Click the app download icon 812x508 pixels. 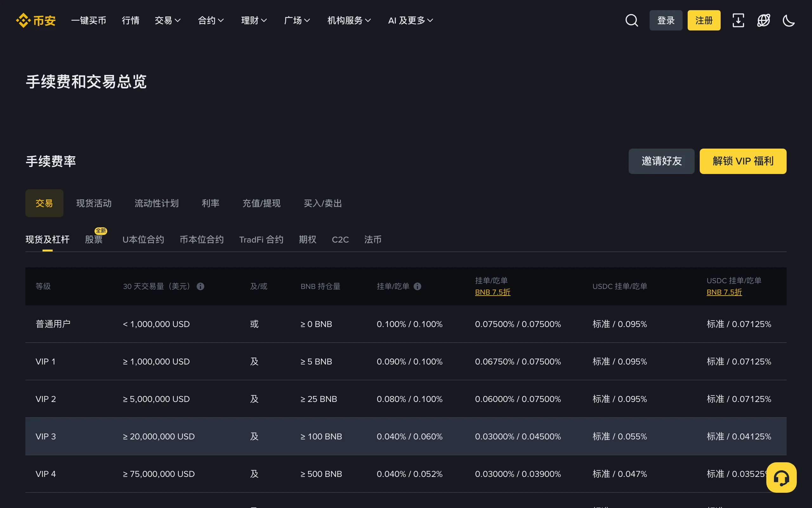click(738, 21)
